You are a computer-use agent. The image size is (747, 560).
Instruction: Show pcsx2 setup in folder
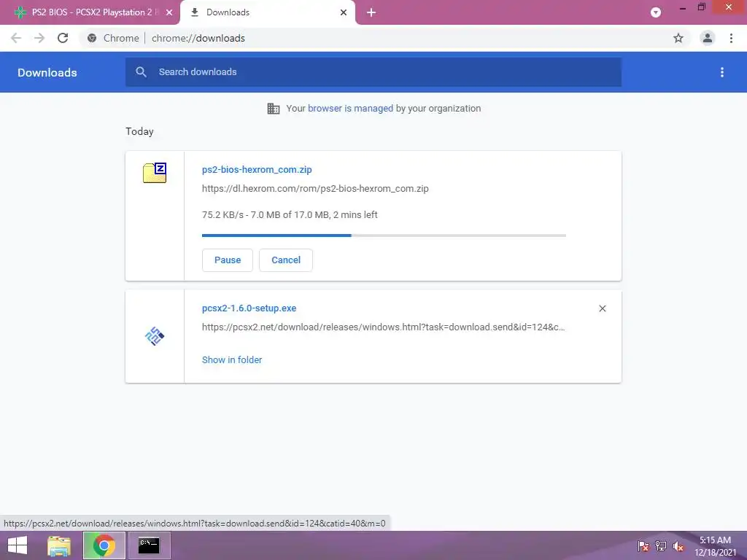click(x=232, y=360)
